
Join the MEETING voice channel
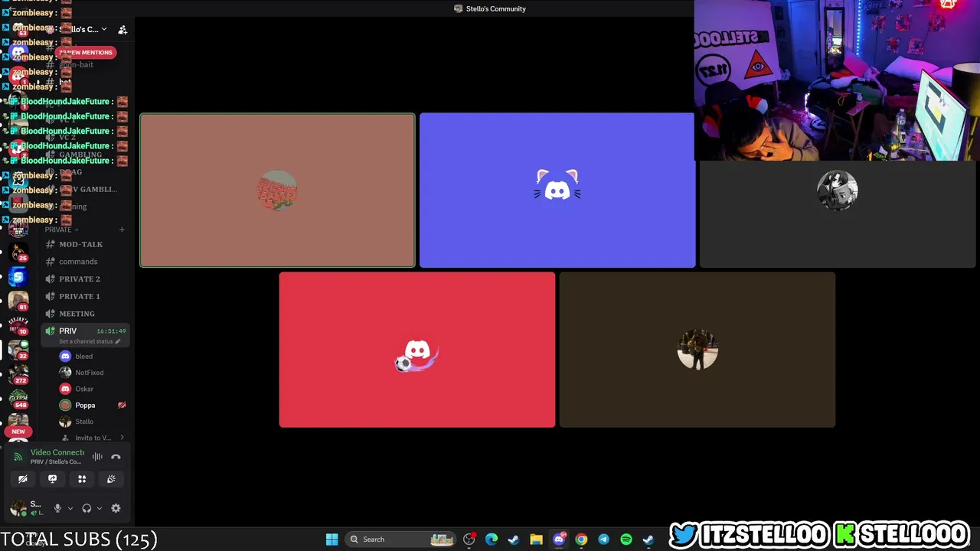[x=85, y=314]
